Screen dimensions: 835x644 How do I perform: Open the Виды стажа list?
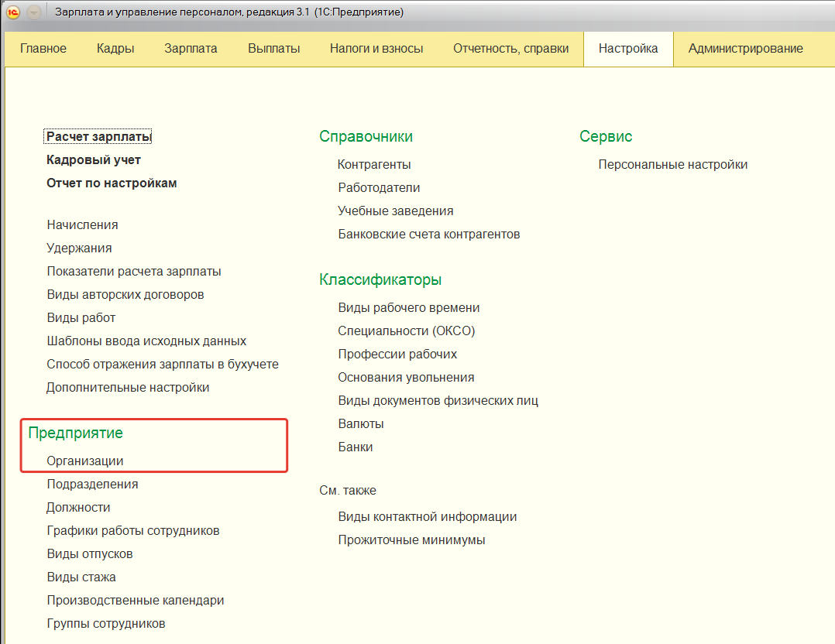coord(81,577)
